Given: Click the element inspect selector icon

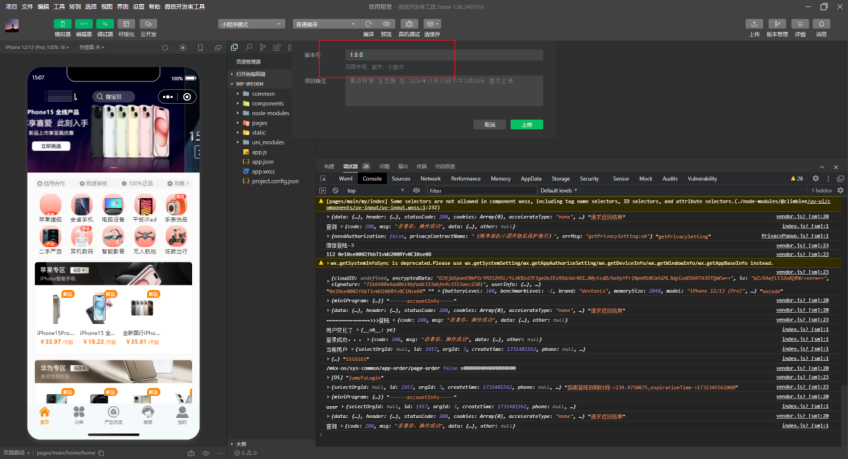Looking at the screenshot, I should [x=323, y=178].
